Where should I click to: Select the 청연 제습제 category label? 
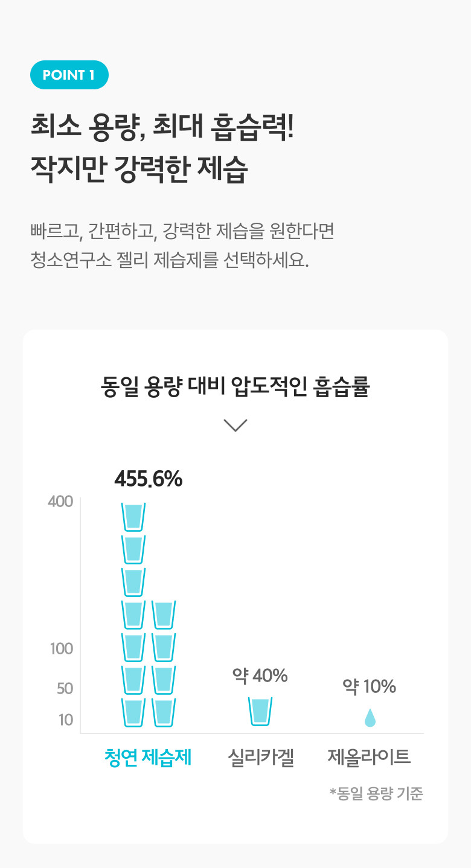point(148,757)
